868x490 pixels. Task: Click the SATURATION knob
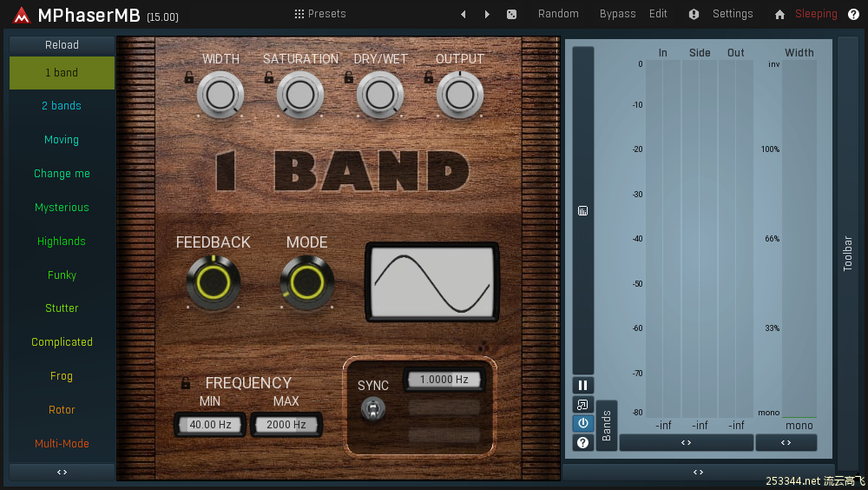300,95
